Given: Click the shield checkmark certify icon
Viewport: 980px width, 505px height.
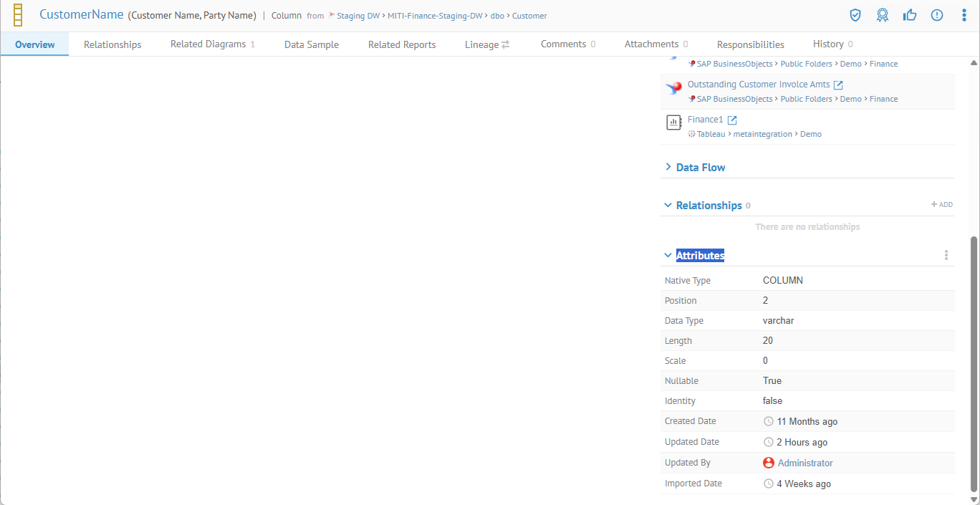Looking at the screenshot, I should pyautogui.click(x=855, y=15).
